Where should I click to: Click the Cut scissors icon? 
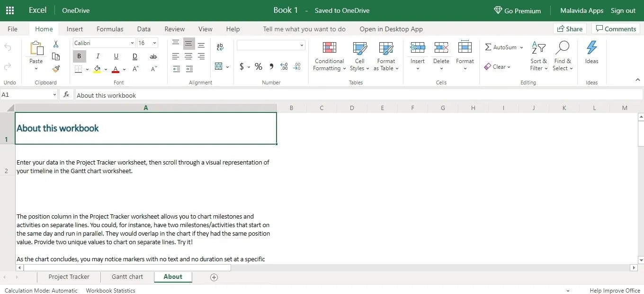pos(56,44)
